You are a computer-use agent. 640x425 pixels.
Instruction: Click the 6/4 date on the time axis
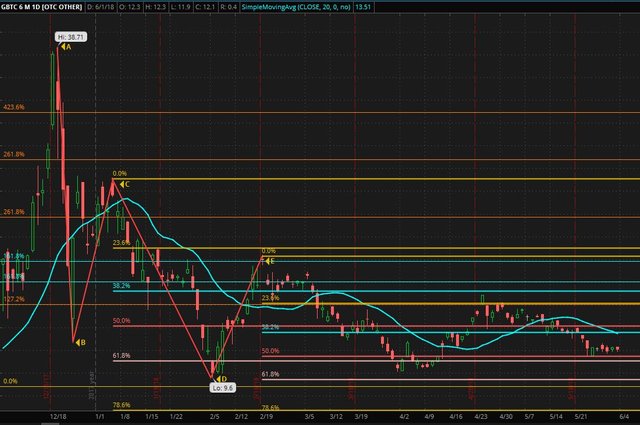(x=624, y=417)
